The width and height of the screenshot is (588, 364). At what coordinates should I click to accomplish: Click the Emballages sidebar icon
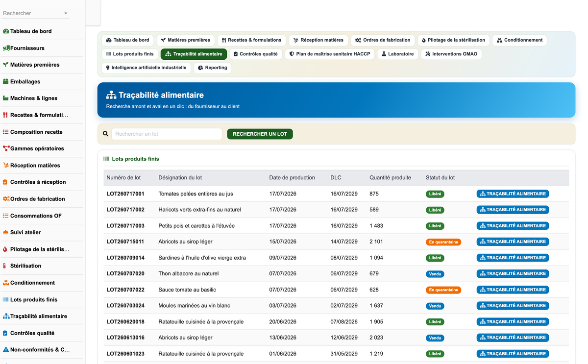pyautogui.click(x=6, y=82)
